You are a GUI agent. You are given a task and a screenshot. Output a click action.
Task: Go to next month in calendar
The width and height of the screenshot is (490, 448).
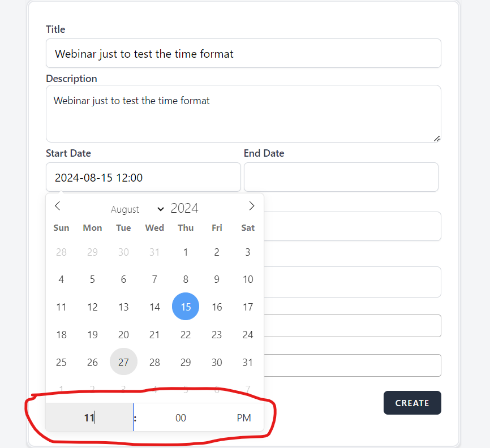pos(251,206)
